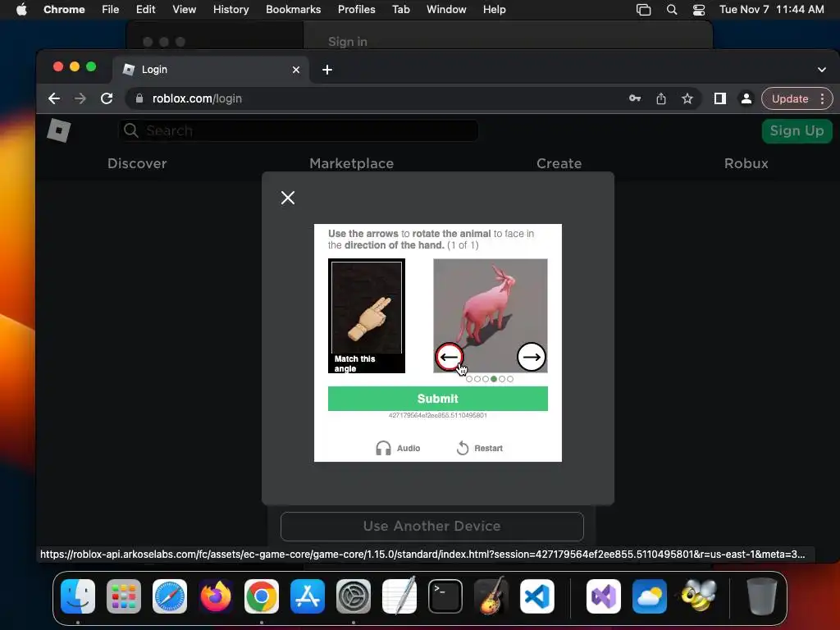The image size is (840, 630).
Task: Rotate the animal with the right arrow
Action: (531, 357)
